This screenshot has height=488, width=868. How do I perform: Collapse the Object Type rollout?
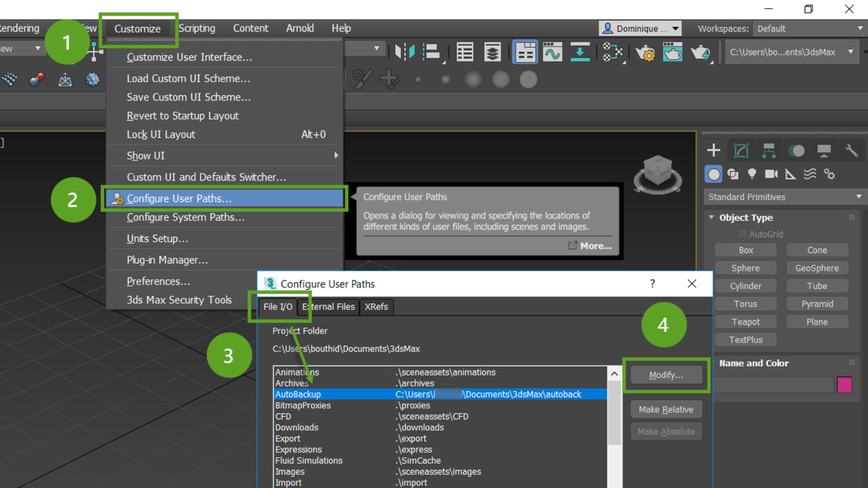point(711,218)
